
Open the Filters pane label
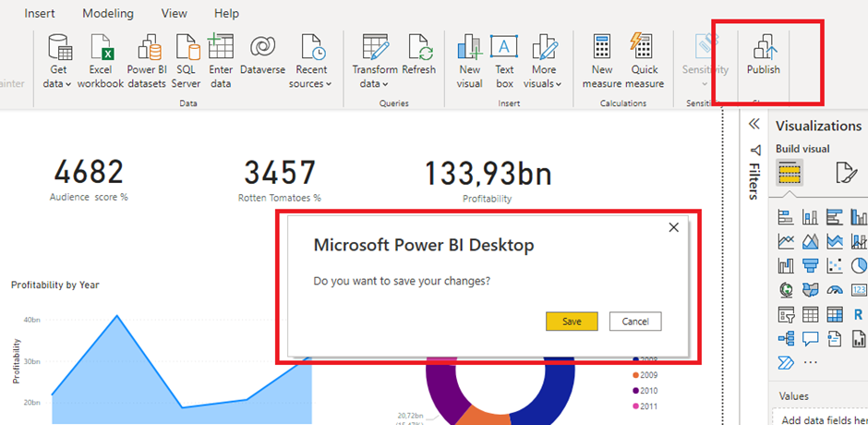(x=754, y=181)
